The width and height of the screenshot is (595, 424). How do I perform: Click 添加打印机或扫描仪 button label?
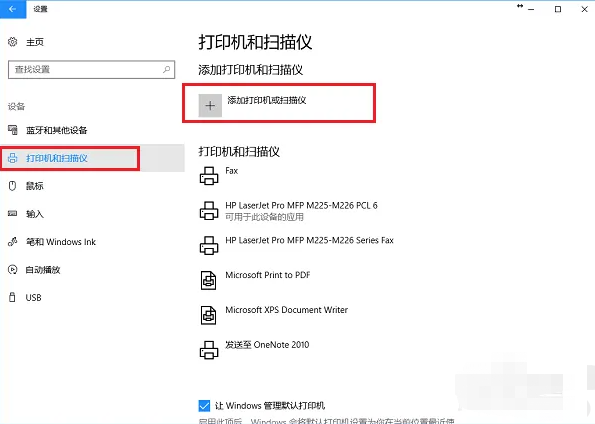pyautogui.click(x=267, y=100)
